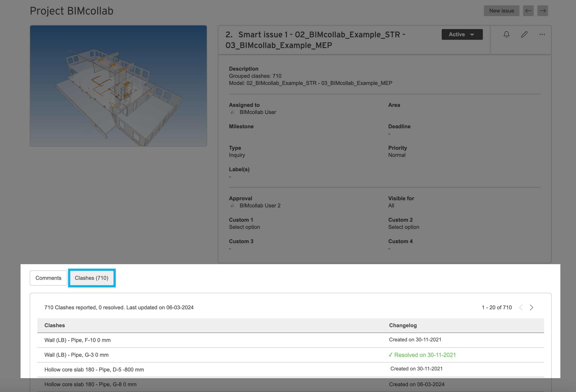Click the pencil edit issue icon
This screenshot has height=392, width=576.
[x=524, y=34]
